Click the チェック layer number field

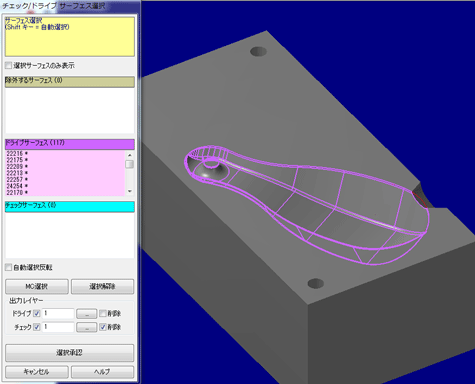click(58, 327)
